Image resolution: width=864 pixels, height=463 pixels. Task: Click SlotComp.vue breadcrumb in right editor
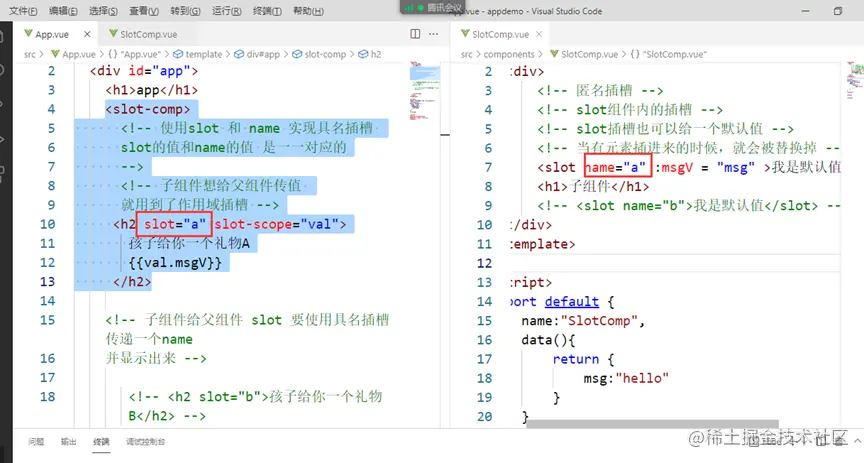(x=590, y=54)
